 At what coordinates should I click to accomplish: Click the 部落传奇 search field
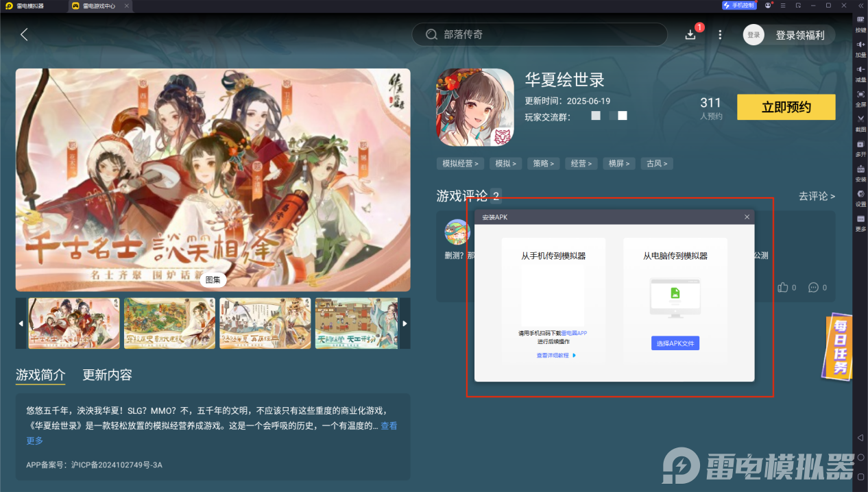540,34
